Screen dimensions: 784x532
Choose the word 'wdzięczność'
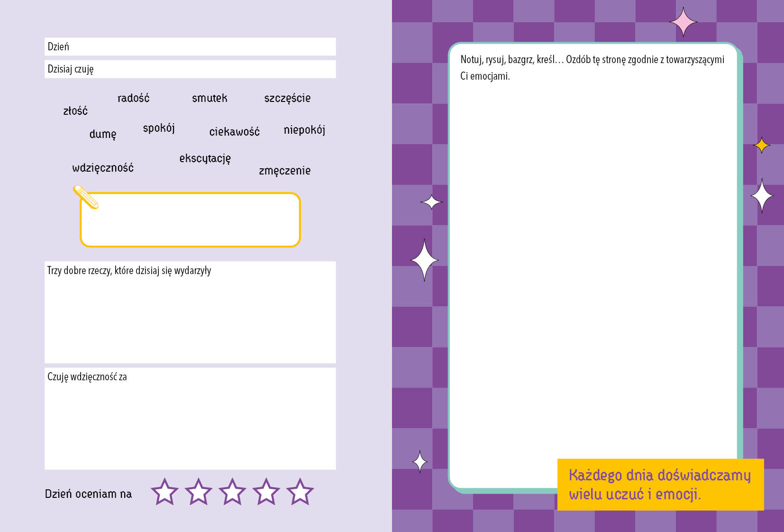(103, 167)
